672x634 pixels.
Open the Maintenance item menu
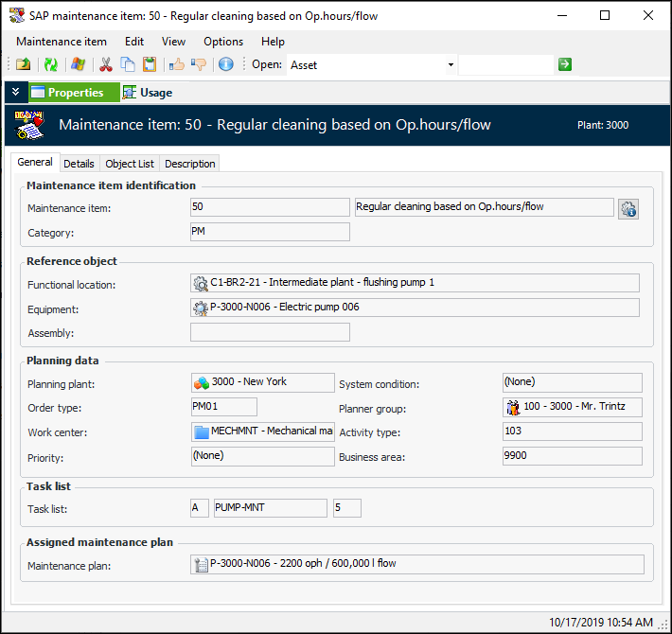pos(62,42)
